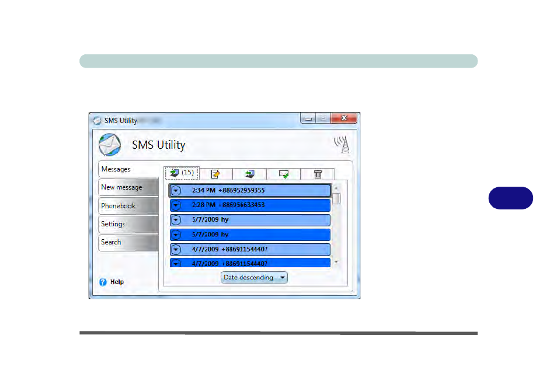557x392 pixels.
Task: Click the SMS Utility envelope globe logo
Action: 110,145
